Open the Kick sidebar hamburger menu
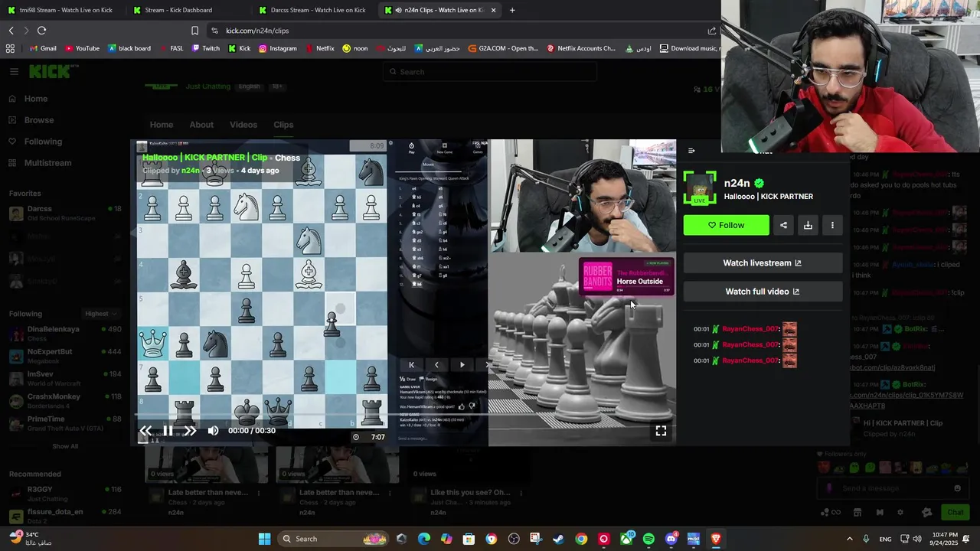Image resolution: width=980 pixels, height=551 pixels. (14, 71)
